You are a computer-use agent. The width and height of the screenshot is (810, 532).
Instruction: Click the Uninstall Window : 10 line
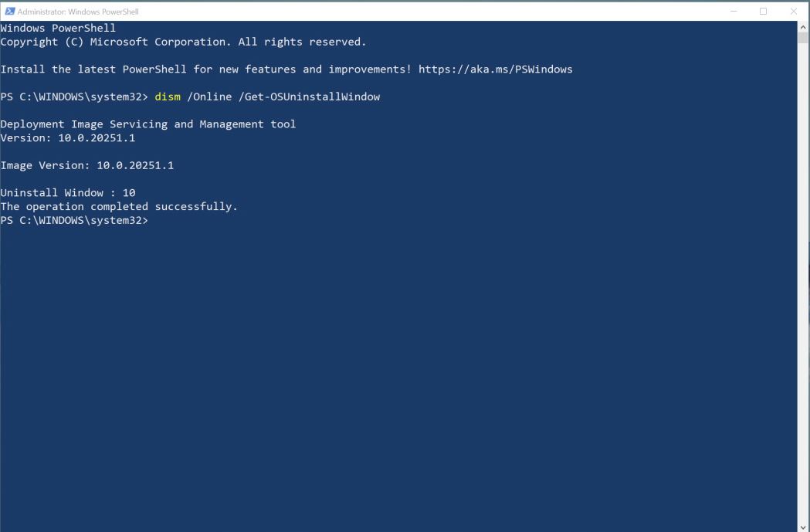(68, 193)
